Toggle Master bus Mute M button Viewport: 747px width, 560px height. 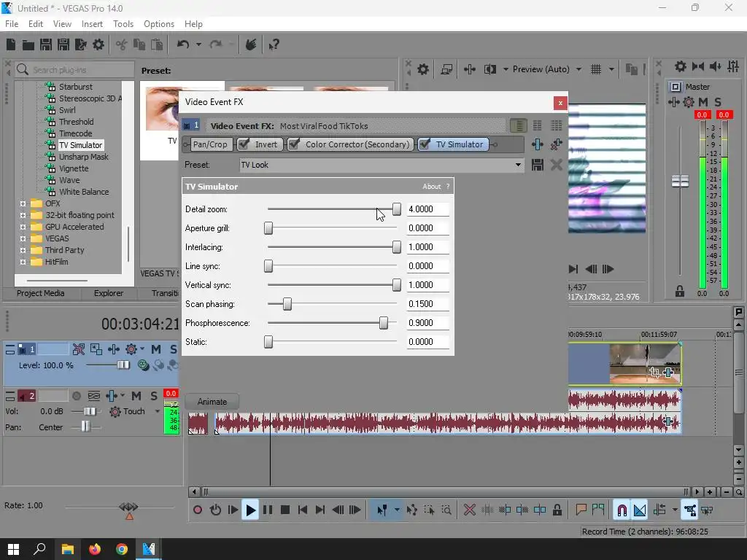pyautogui.click(x=703, y=102)
